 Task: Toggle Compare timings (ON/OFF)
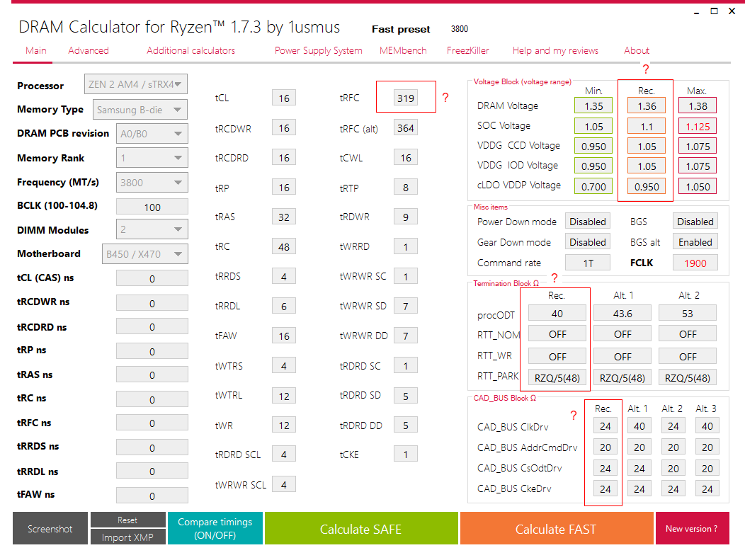tap(215, 528)
